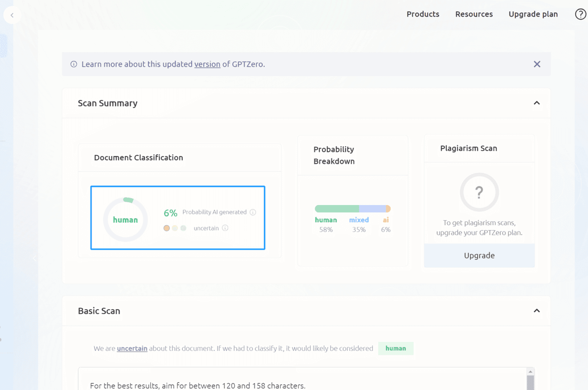This screenshot has height=390, width=588.
Task: Click info icon next to uncertain label
Action: point(225,228)
